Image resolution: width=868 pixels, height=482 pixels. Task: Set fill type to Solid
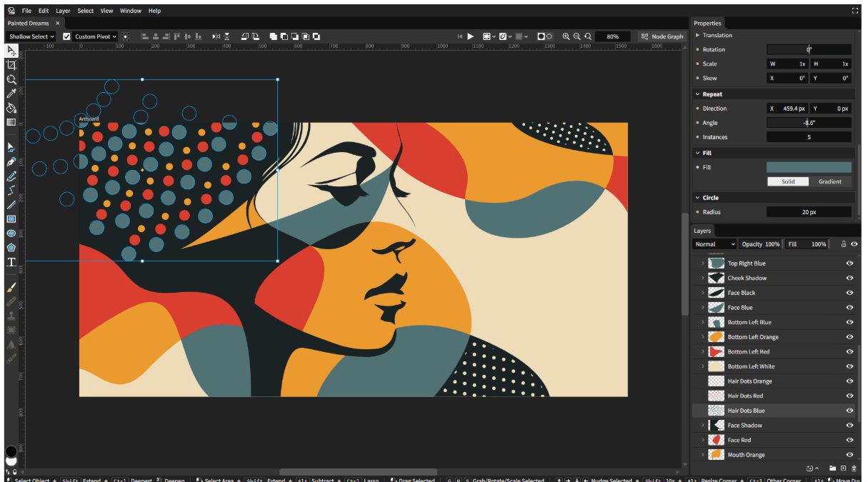[x=788, y=181]
